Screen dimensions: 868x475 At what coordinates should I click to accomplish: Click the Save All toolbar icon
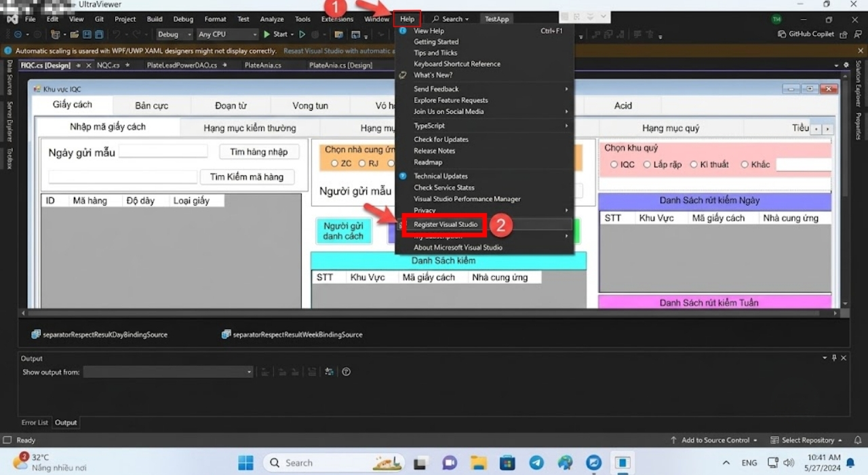pos(99,35)
